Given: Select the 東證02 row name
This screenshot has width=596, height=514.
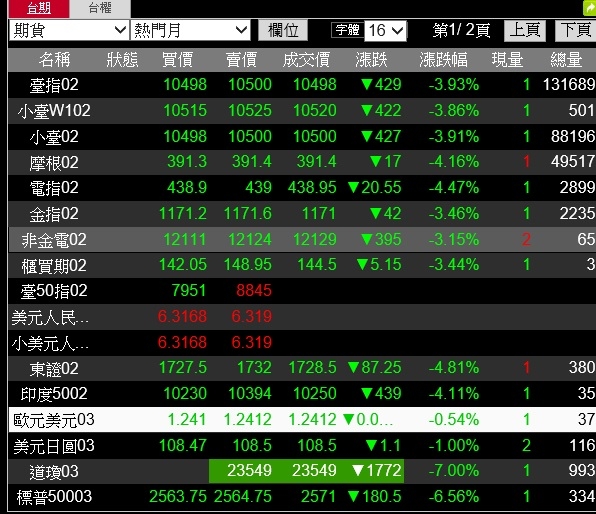Looking at the screenshot, I should click(x=54, y=368).
